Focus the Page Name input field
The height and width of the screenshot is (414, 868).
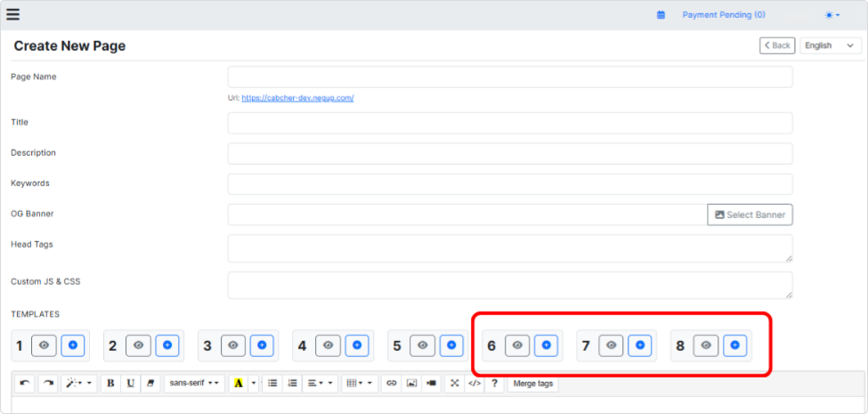[510, 77]
